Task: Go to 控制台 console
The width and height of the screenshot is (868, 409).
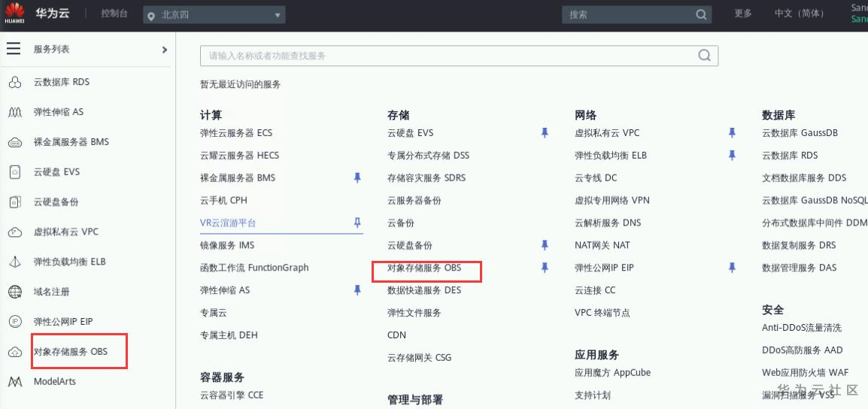Action: pyautogui.click(x=114, y=14)
